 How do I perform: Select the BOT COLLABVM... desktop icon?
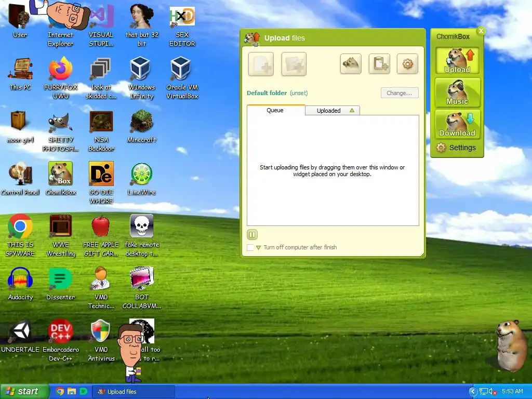click(141, 288)
